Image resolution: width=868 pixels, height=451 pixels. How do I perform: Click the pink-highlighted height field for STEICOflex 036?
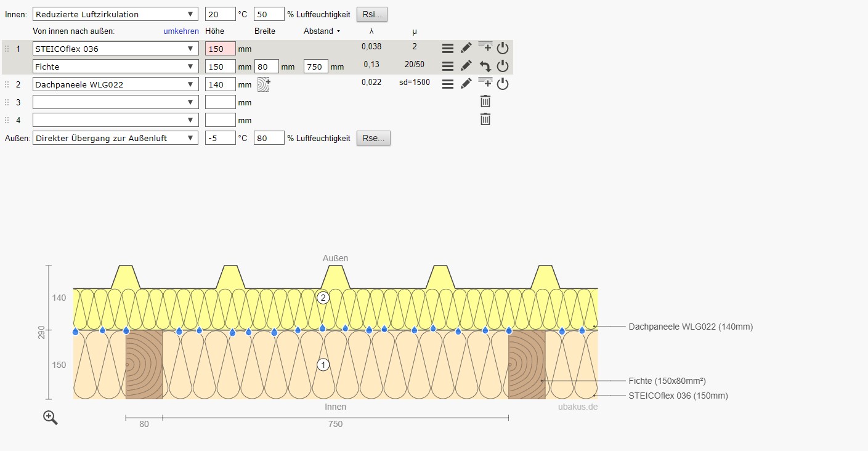click(220, 49)
